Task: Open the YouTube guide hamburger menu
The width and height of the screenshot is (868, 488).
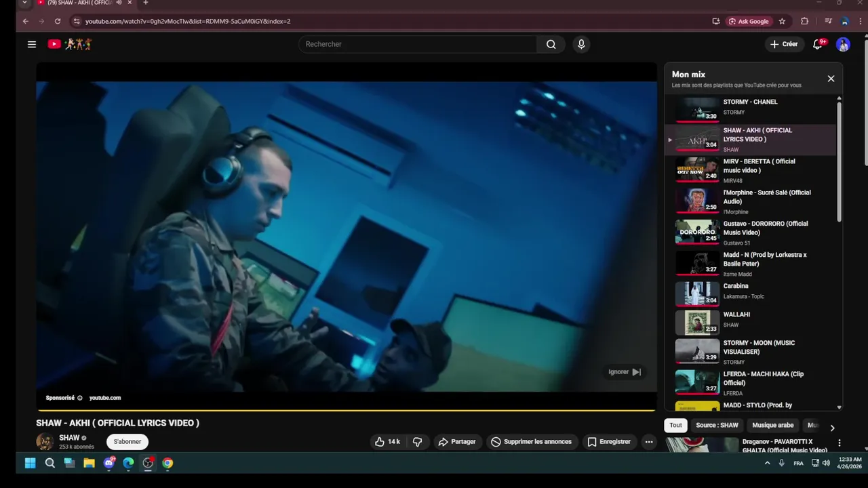Action: (32, 44)
